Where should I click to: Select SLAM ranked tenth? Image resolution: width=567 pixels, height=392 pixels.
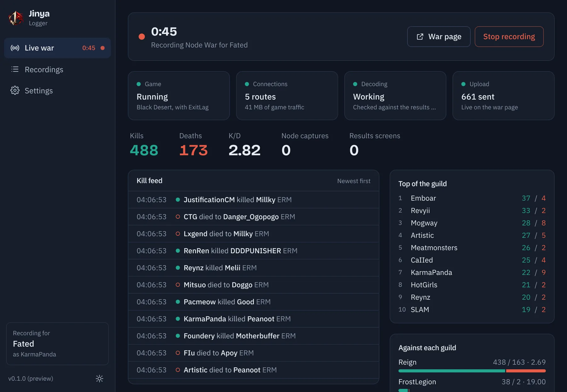coord(472,309)
